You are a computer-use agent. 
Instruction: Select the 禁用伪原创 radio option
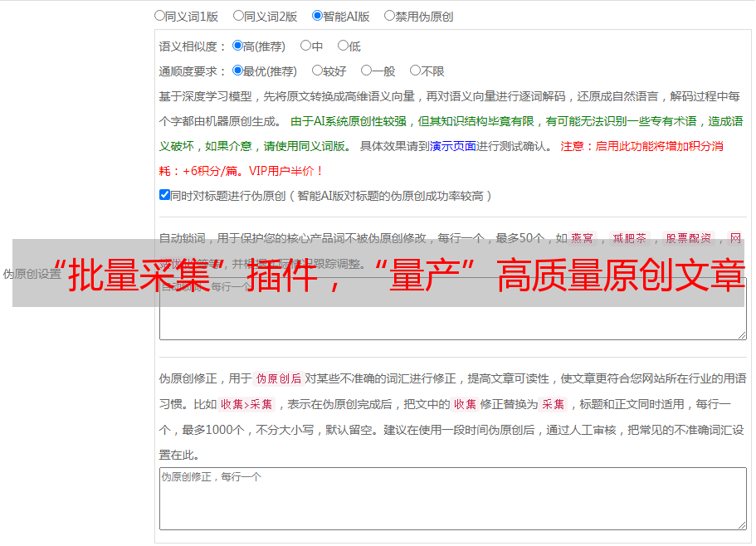(x=389, y=16)
